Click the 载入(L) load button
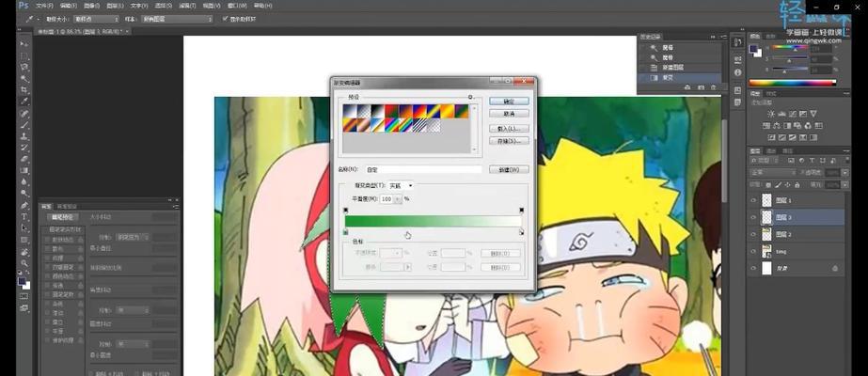This screenshot has width=868, height=376. point(509,129)
